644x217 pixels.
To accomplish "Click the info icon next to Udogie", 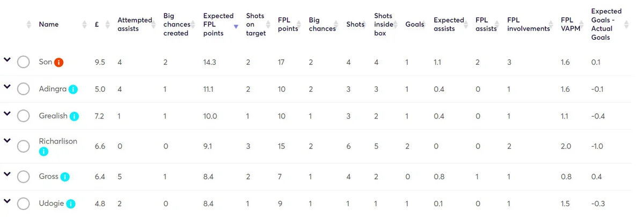I will point(71,204).
